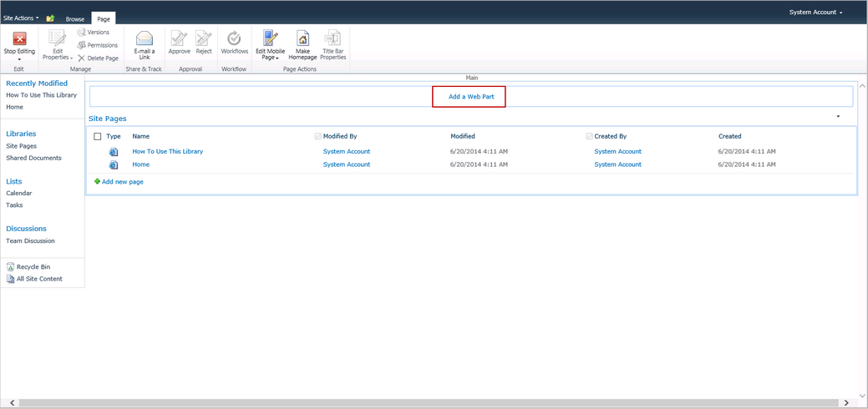Open Shared Documents library
Image resolution: width=868 pixels, height=409 pixels.
pyautogui.click(x=33, y=158)
